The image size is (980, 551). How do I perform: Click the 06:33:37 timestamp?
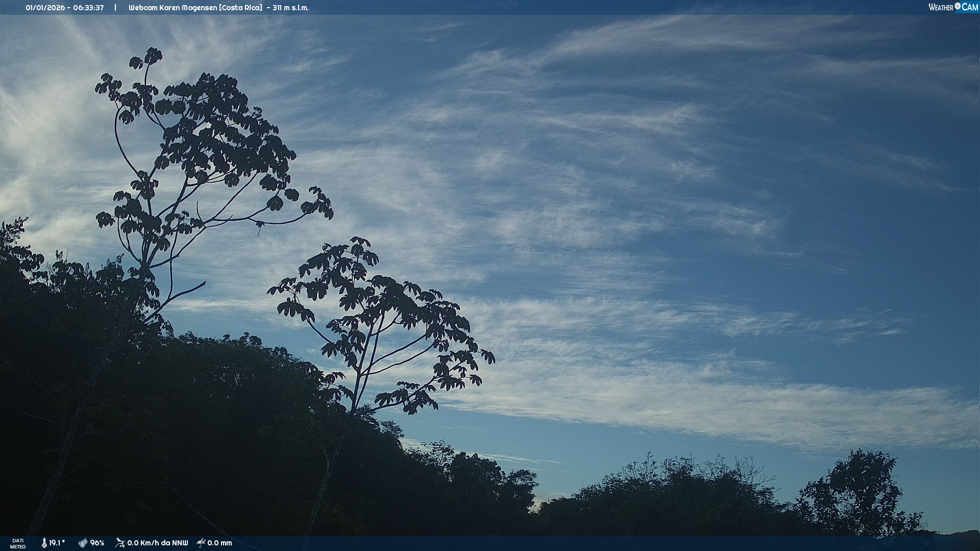click(x=88, y=8)
